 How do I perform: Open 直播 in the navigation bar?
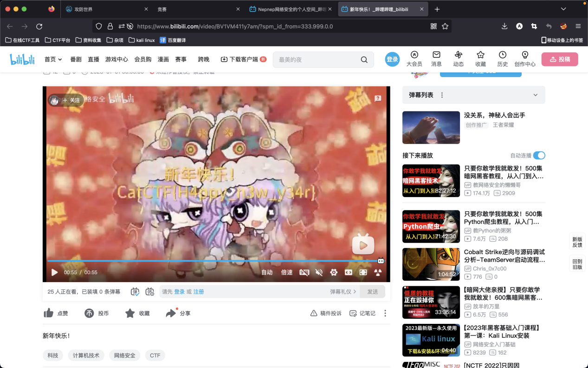point(93,59)
